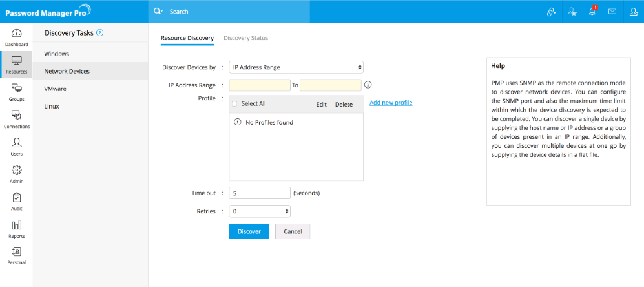The width and height of the screenshot is (644, 287).
Task: Open the Retries dropdown
Action: coord(260,211)
